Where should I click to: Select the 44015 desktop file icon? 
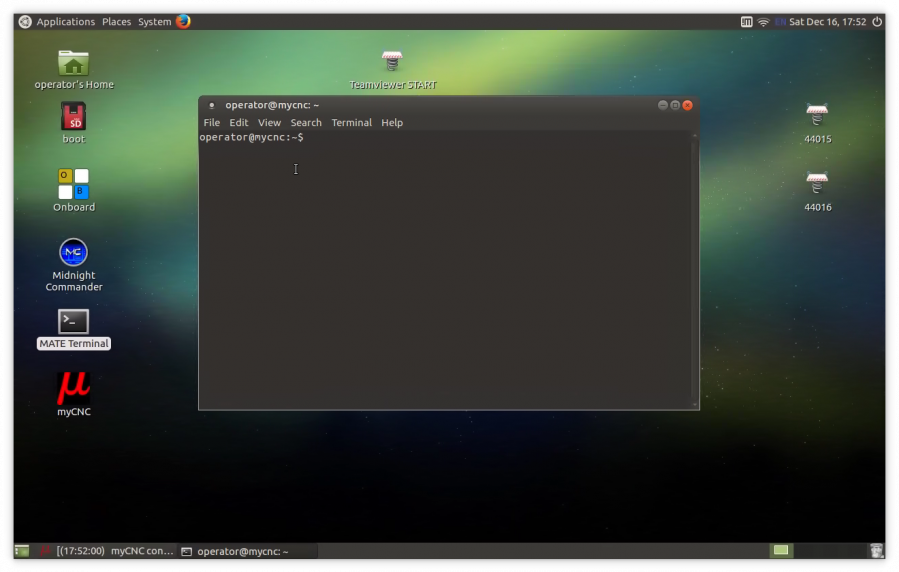coord(817,116)
